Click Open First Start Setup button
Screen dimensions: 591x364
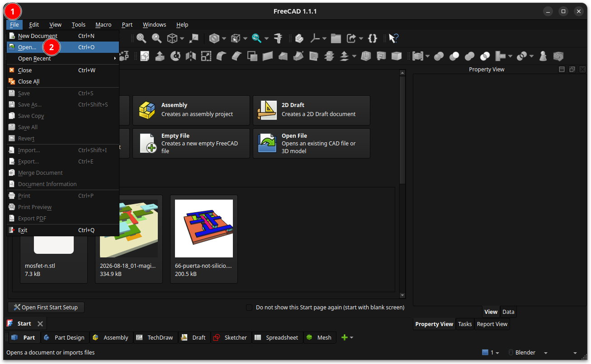pos(46,308)
